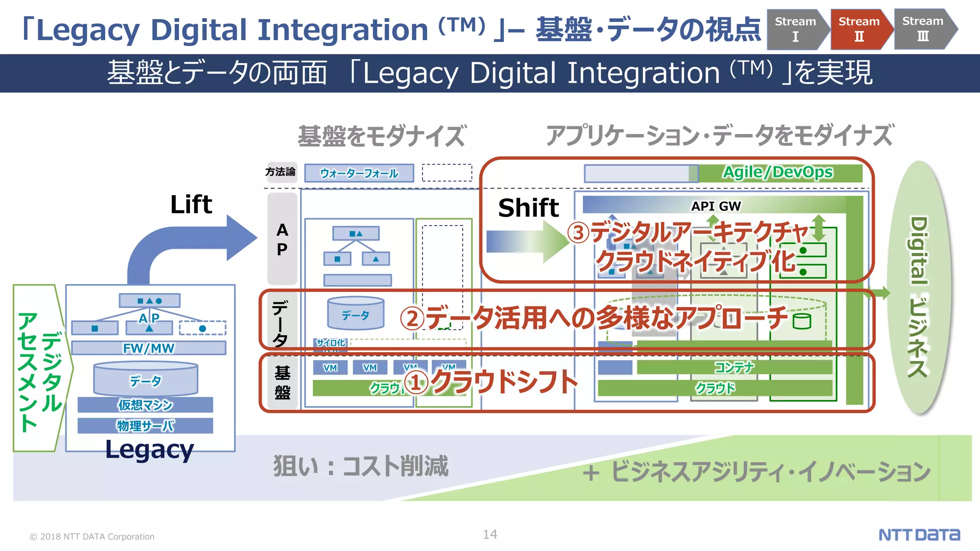Click the ①クラウドシフト red label

coord(491,382)
